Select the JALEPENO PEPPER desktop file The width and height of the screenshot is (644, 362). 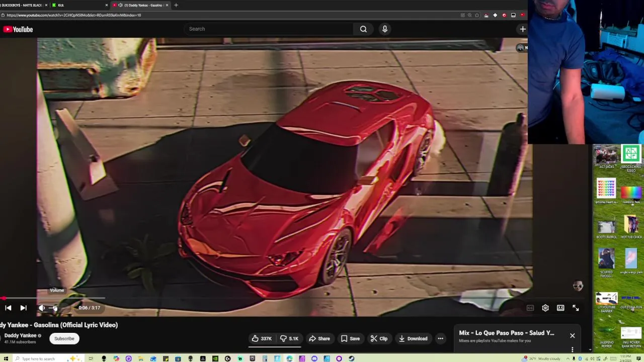[606, 337]
